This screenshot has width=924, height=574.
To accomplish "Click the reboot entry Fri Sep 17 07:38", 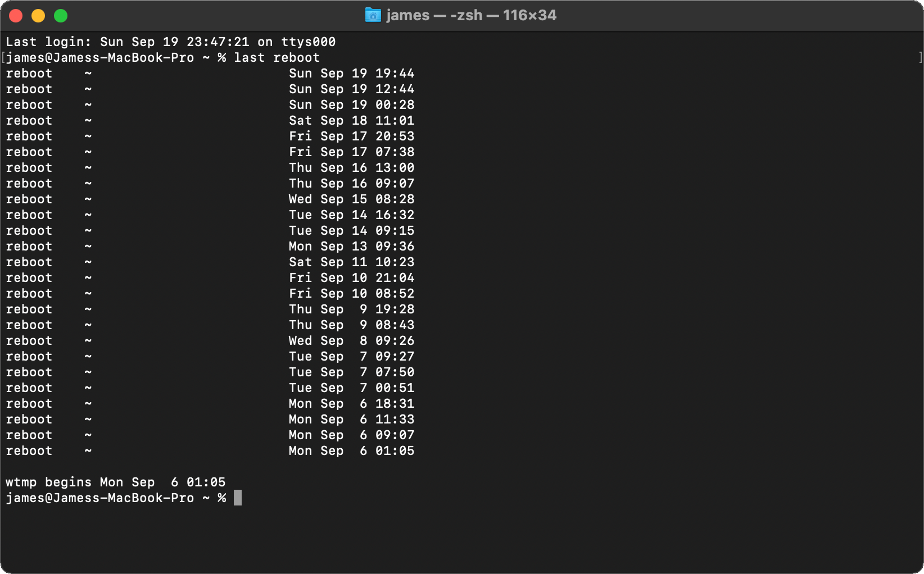I will [x=210, y=152].
